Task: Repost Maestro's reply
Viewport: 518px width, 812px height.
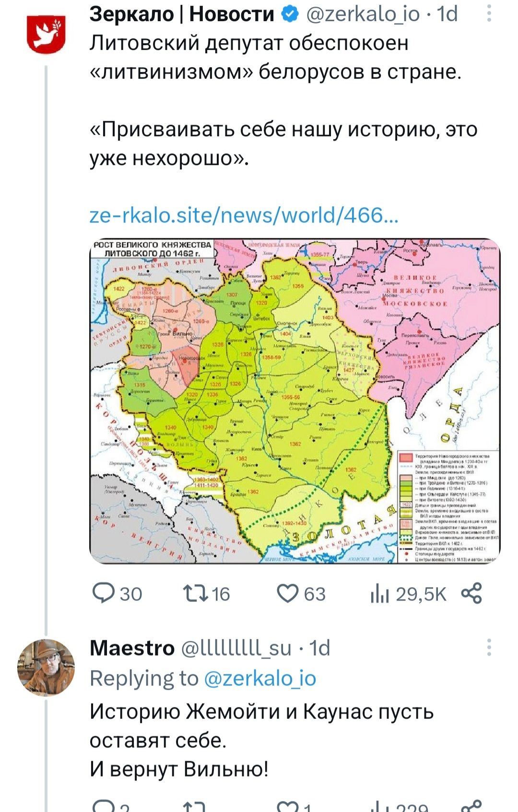Action: tap(194, 807)
